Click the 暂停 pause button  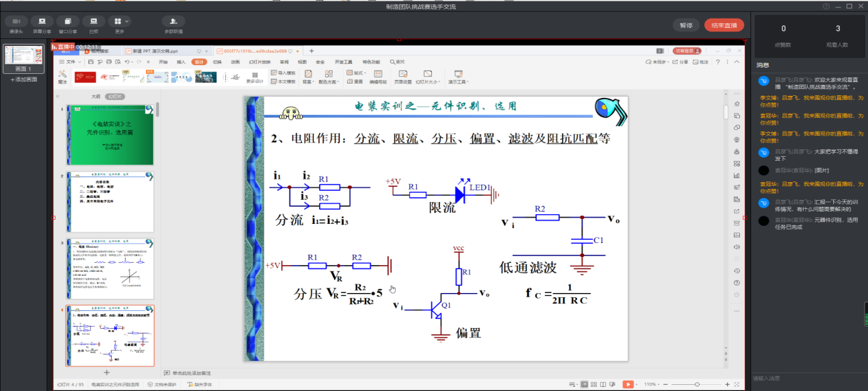(685, 25)
